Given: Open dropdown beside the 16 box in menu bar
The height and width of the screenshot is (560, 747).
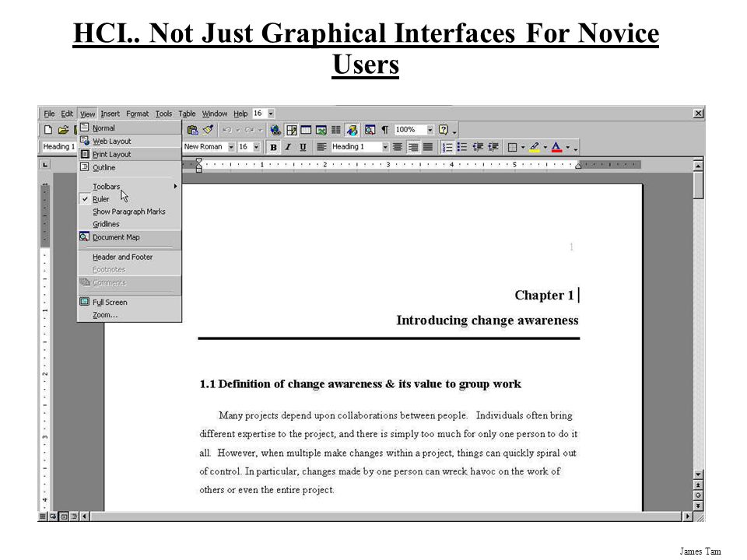Looking at the screenshot, I should tap(271, 114).
